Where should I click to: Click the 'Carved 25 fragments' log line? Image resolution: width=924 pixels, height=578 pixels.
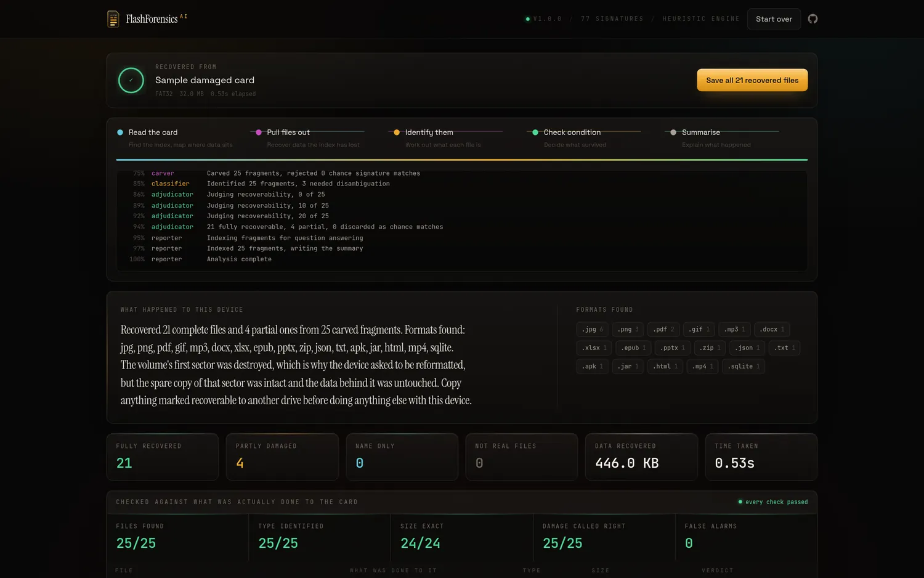click(x=314, y=174)
